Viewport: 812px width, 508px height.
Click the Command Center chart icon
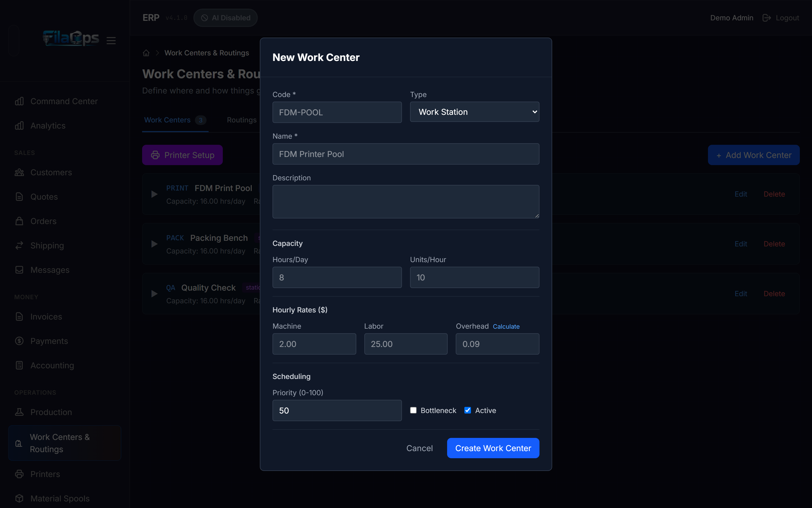point(20,101)
